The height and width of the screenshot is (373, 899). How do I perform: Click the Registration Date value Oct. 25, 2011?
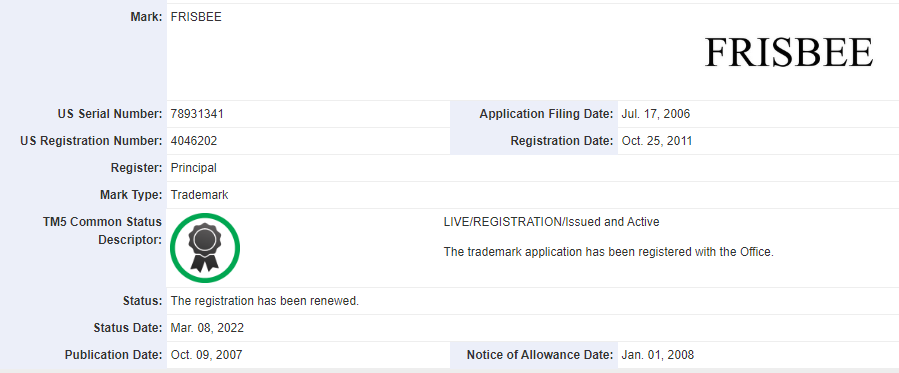click(x=656, y=141)
